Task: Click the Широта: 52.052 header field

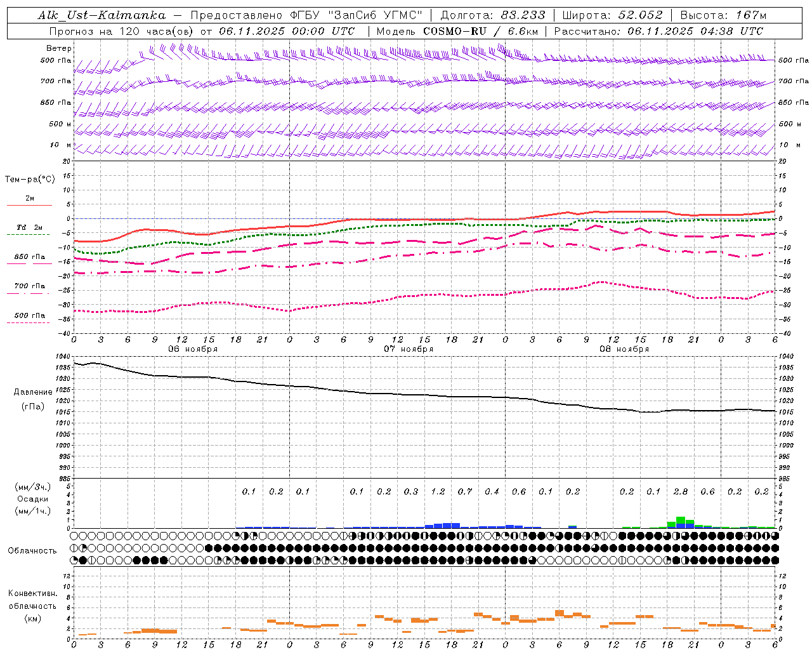Action: click(x=612, y=15)
